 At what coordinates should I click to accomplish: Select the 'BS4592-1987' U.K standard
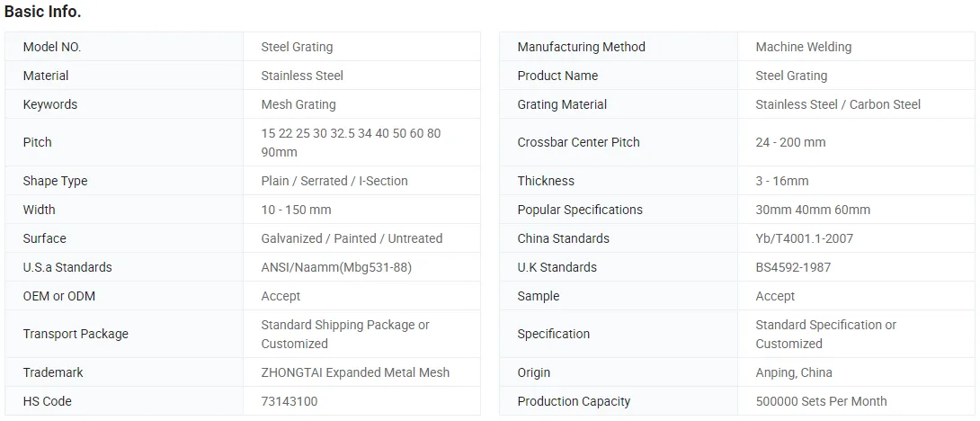[x=793, y=267]
